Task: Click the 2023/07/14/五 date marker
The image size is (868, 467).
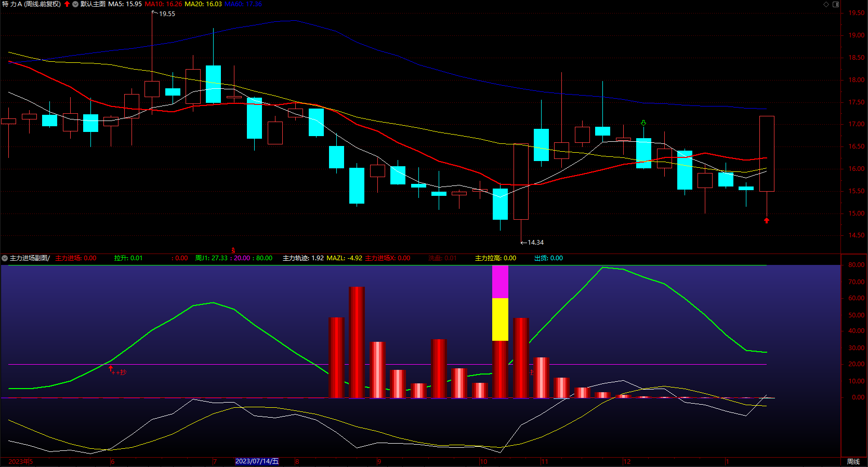Action: 257,461
